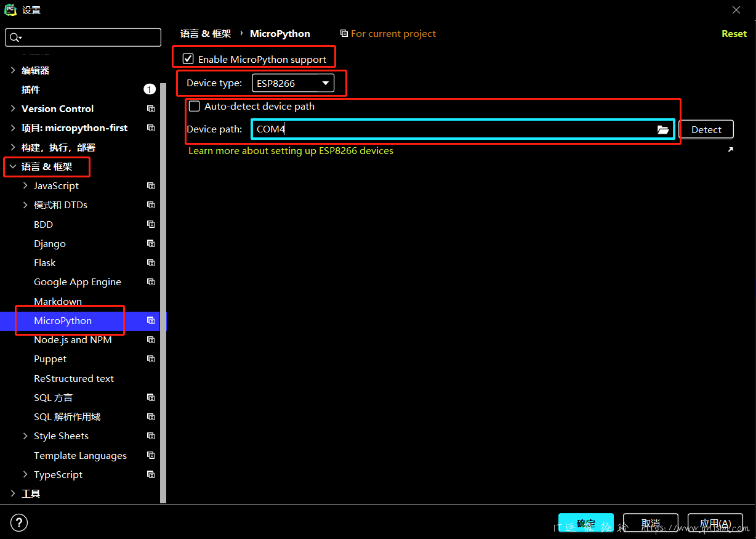
Task: Select Template Languages settings page
Action: point(80,455)
